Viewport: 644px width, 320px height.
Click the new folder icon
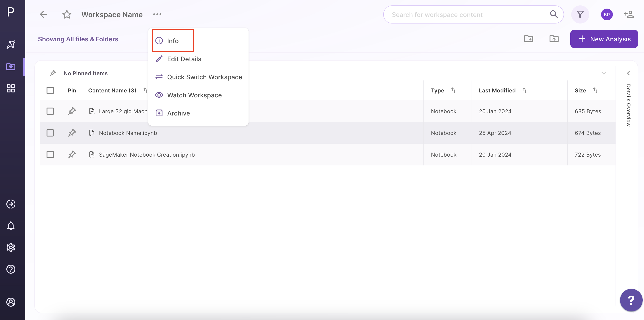[529, 39]
